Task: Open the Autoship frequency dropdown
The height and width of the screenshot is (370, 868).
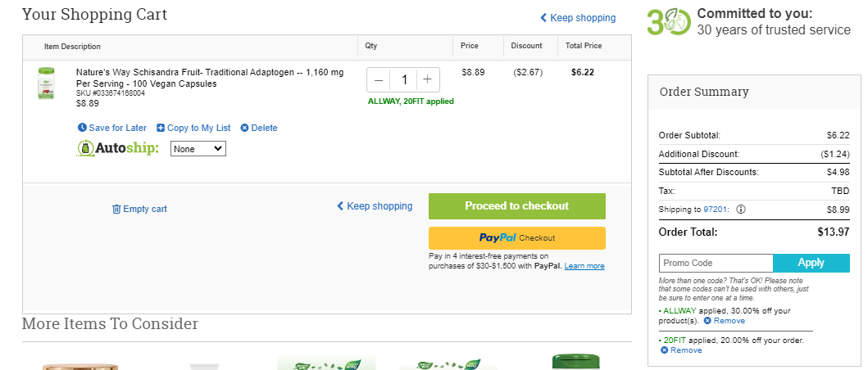Action: click(198, 149)
